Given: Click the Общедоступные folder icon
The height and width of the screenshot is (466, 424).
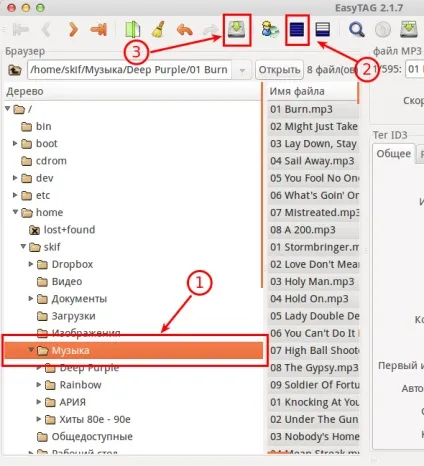Looking at the screenshot, I should [x=42, y=437].
